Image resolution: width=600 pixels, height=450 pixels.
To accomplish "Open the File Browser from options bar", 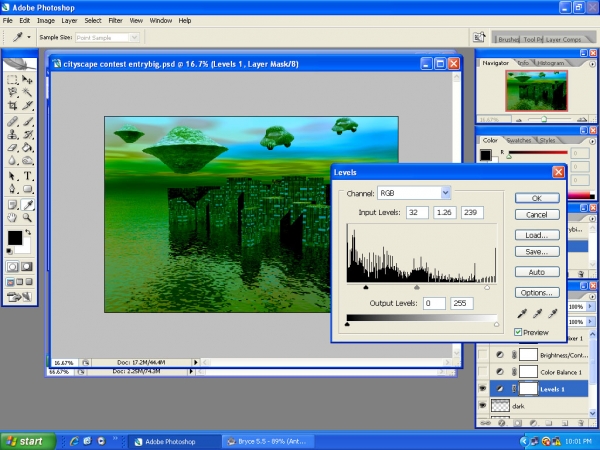I will coord(479,37).
